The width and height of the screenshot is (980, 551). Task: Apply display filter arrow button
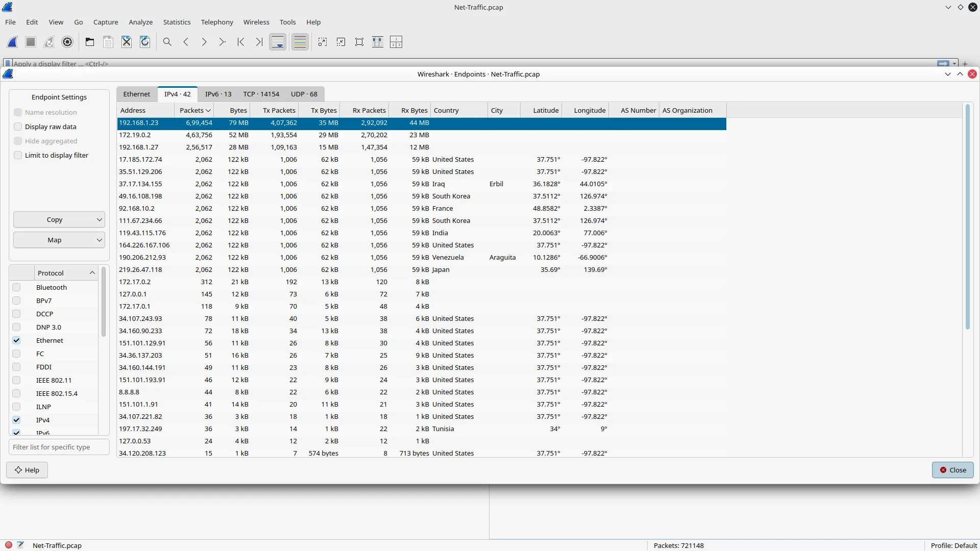coord(943,63)
